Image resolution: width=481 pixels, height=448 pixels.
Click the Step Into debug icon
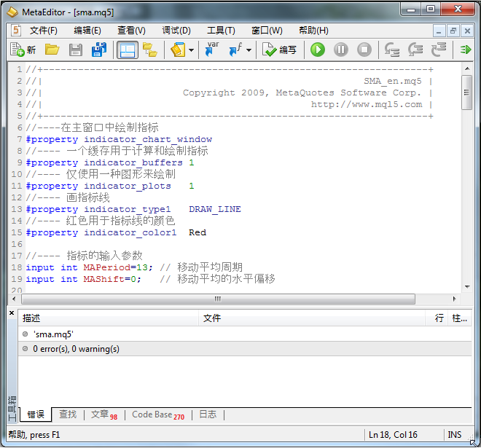tap(392, 50)
